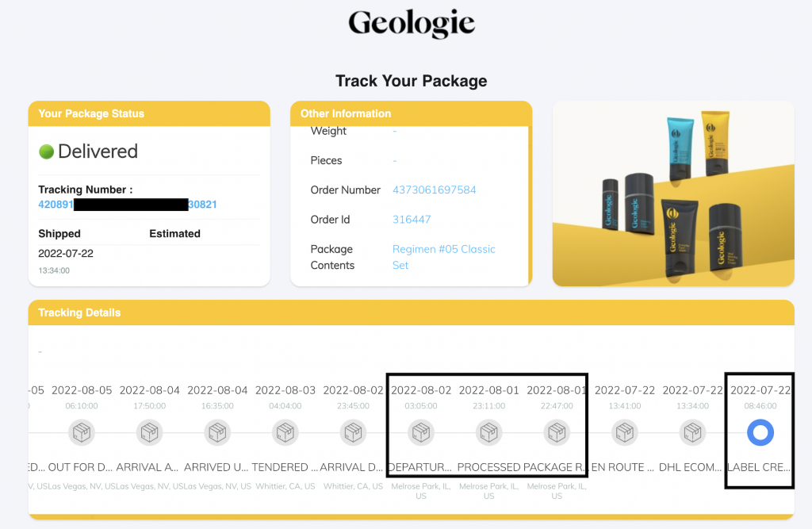Click the green Delivered status dot
The height and width of the screenshot is (529, 812).
pos(46,151)
